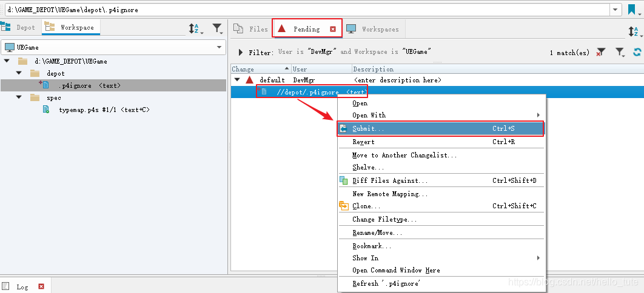The height and width of the screenshot is (293, 644).
Task: Sort by the User column header
Action: pos(321,69)
